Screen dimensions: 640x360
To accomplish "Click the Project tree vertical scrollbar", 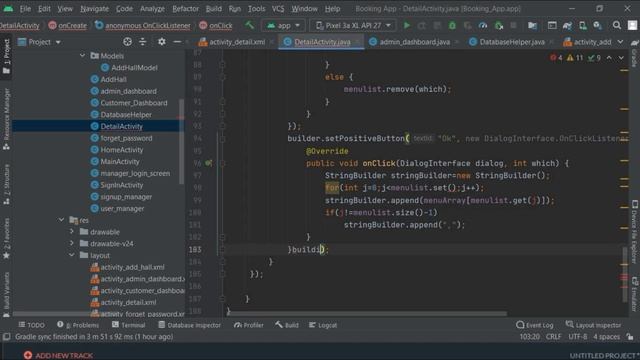I will tap(181, 141).
